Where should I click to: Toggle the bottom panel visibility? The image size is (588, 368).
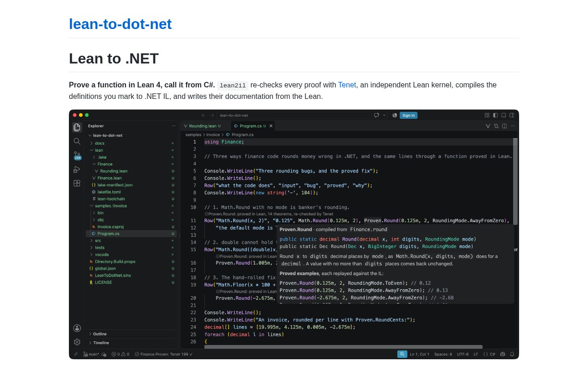[503, 115]
